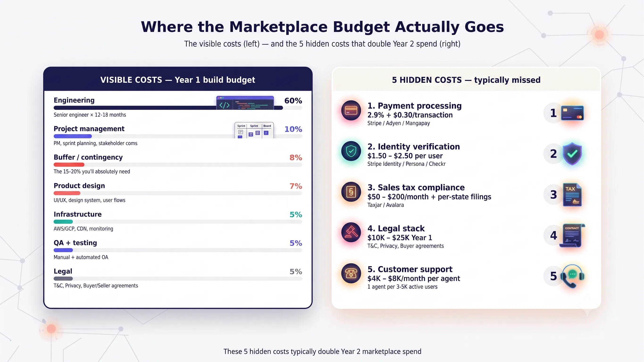
Task: Click the 'Product design' label
Action: coord(79,186)
